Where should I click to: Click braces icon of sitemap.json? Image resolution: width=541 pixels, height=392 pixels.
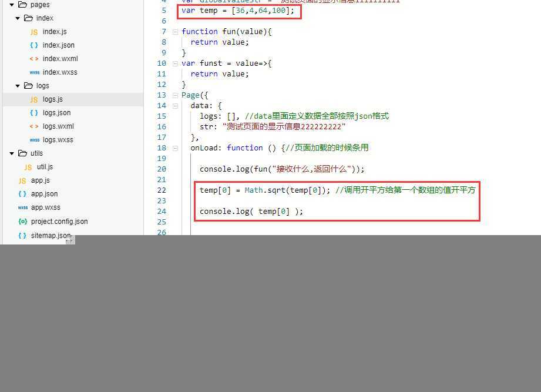[x=22, y=235]
